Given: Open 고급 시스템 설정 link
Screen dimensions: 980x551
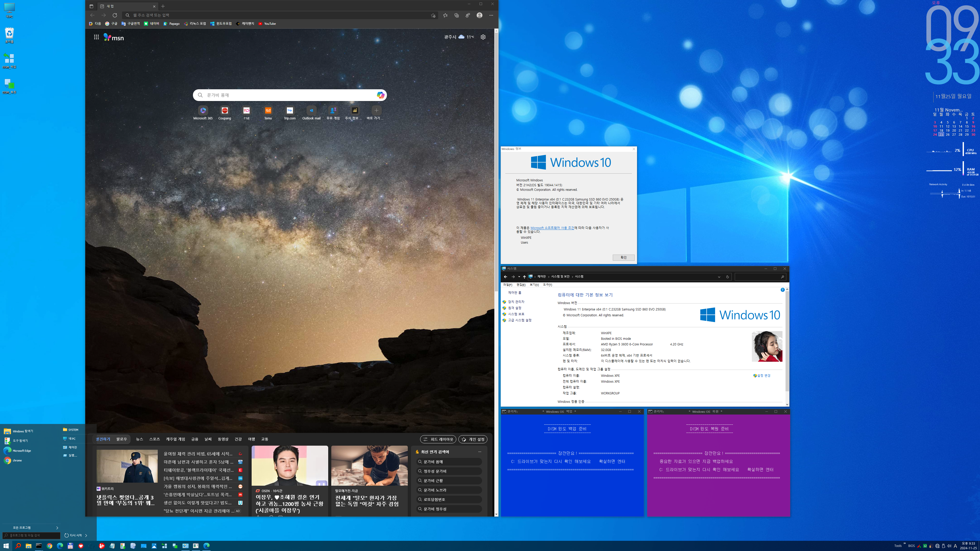Looking at the screenshot, I should [520, 320].
